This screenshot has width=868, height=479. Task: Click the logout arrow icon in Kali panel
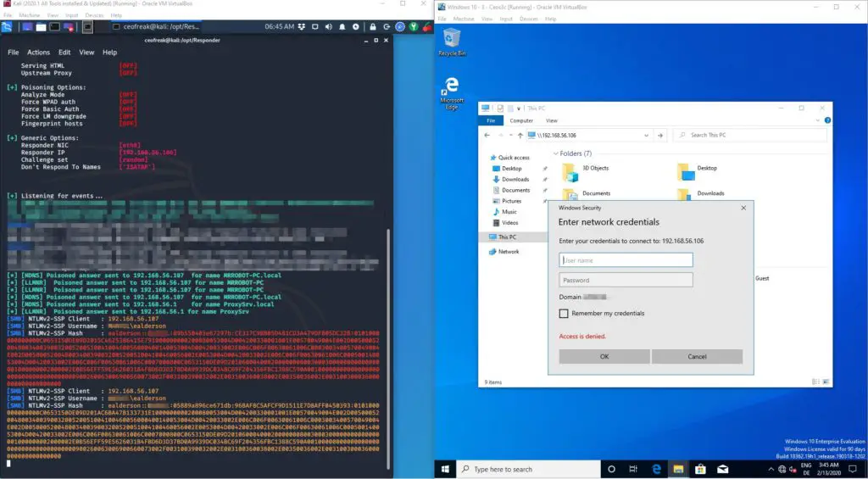387,26
